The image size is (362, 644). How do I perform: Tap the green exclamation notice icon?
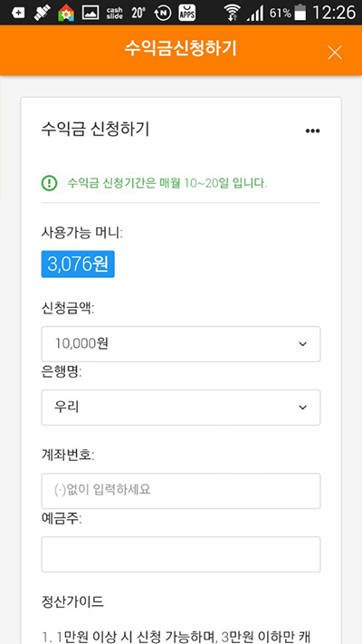49,183
